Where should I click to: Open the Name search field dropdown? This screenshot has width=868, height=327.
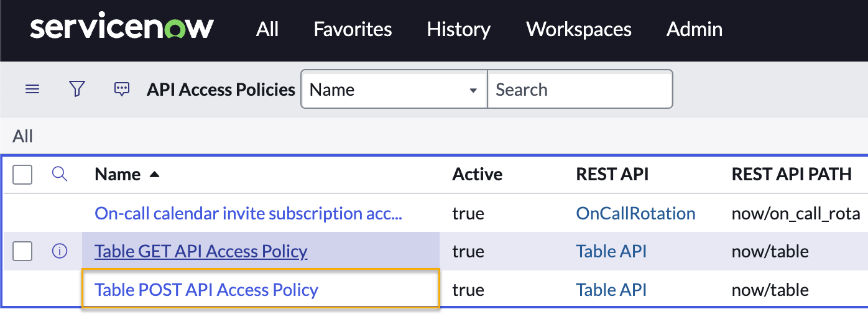click(394, 90)
